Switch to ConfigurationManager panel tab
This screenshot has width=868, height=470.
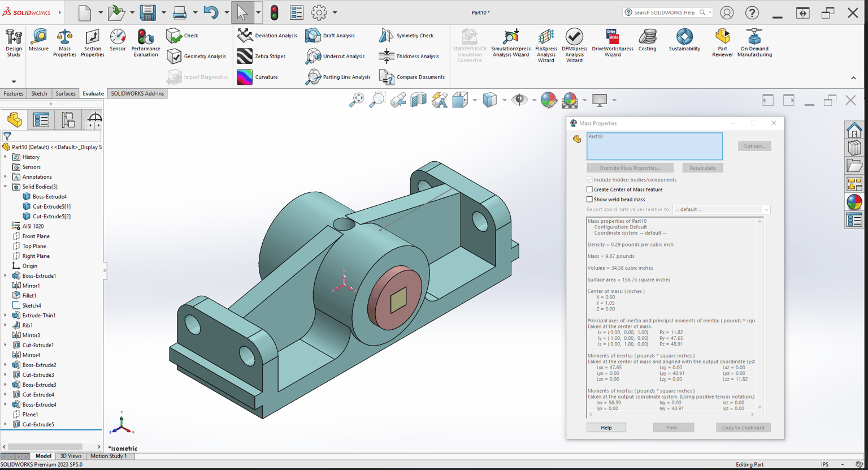68,120
